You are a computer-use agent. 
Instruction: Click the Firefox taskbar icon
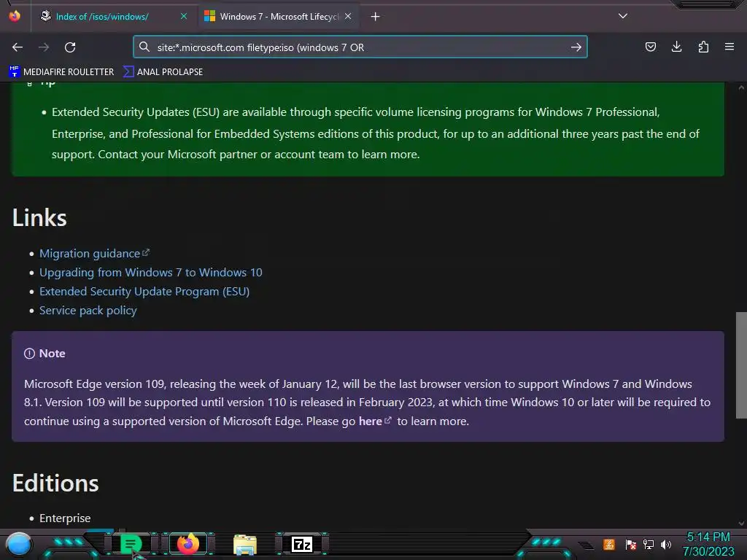pos(188,544)
